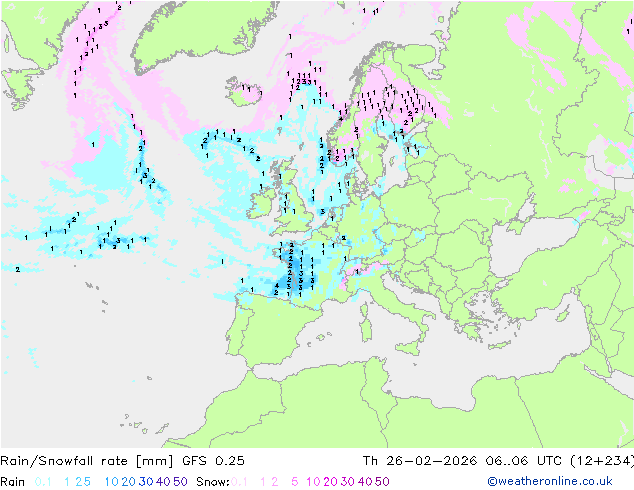634x490 pixels.
Task: Click the 'Rain' legend label
Action: (x=13, y=482)
